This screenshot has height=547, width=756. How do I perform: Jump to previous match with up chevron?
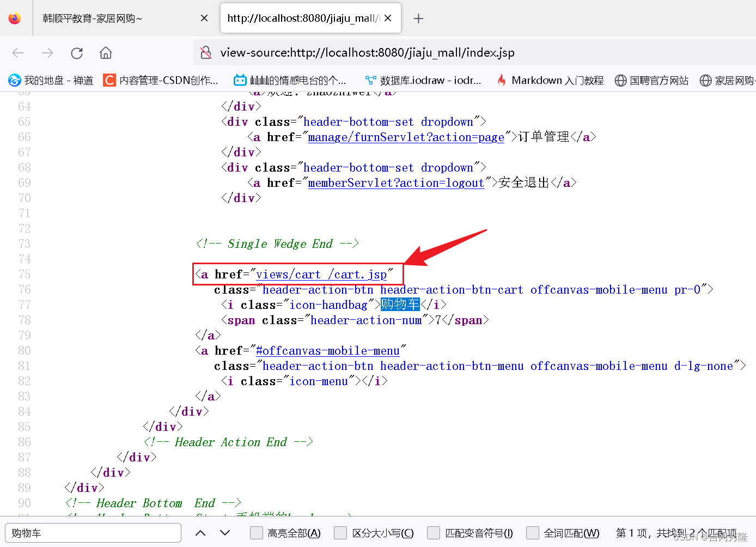coord(200,533)
